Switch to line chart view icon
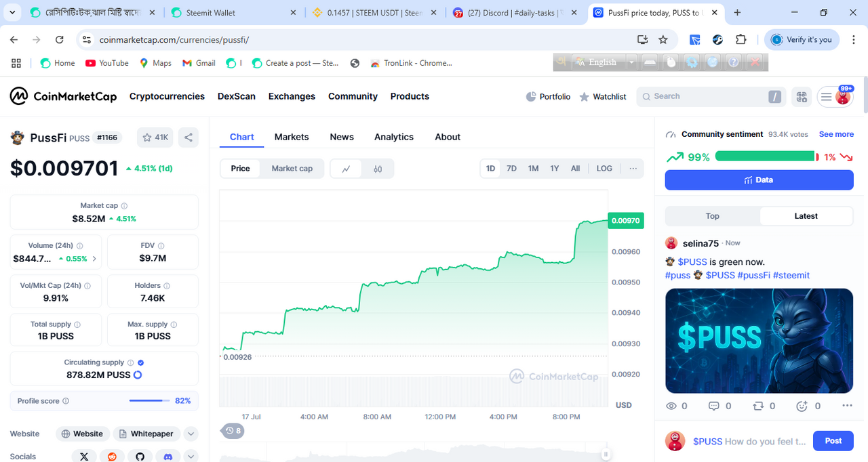Screen dimensions: 868x462 tap(346, 169)
